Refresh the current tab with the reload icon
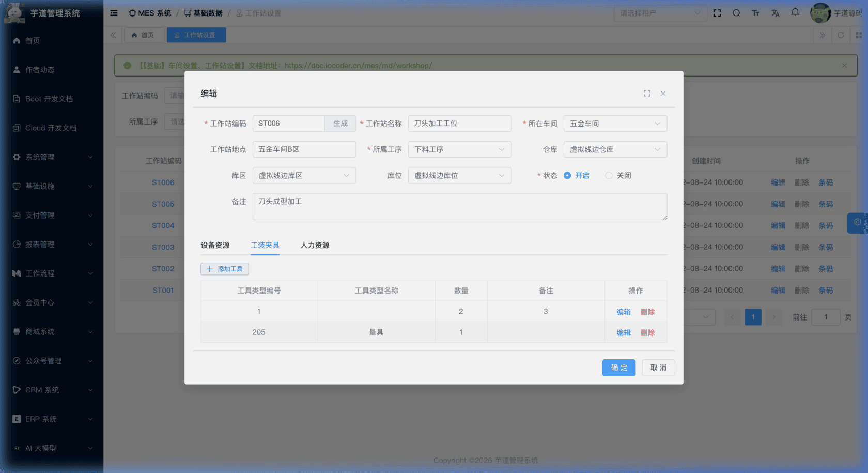 pos(841,35)
